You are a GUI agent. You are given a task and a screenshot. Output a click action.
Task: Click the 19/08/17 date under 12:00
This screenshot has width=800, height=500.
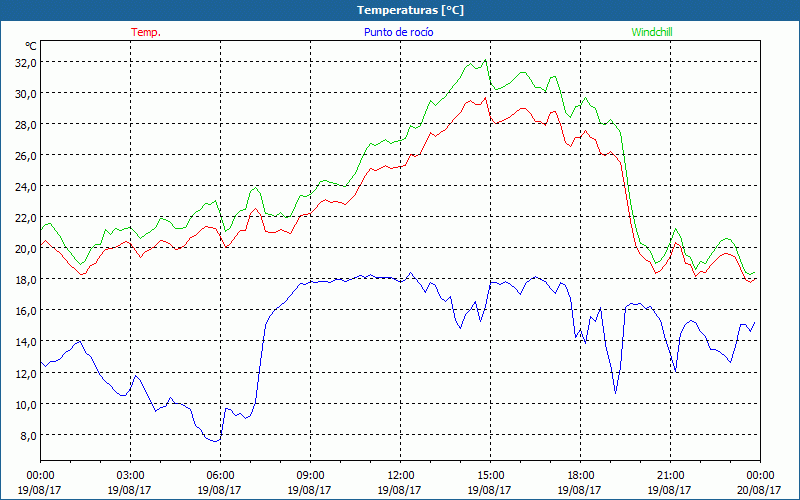point(399,490)
